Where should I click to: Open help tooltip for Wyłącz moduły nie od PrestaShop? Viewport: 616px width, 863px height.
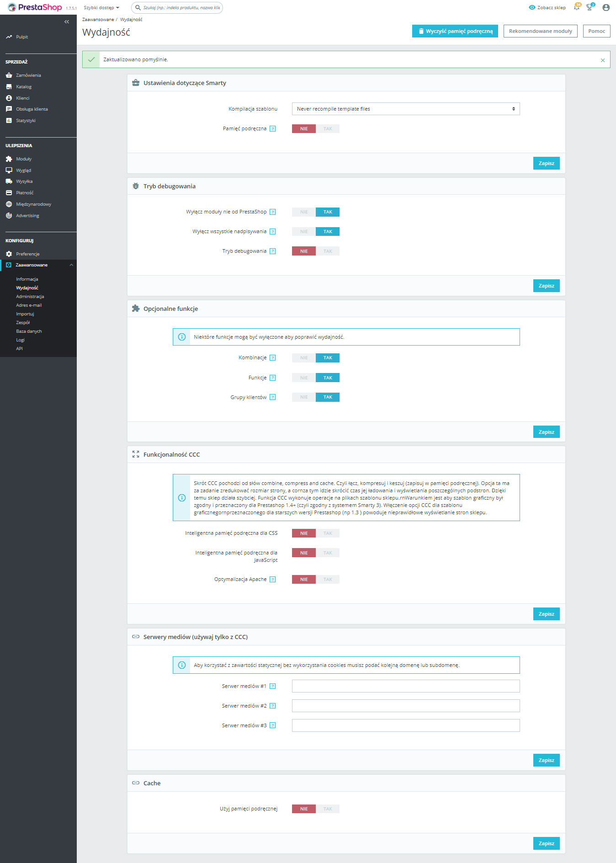coord(273,212)
